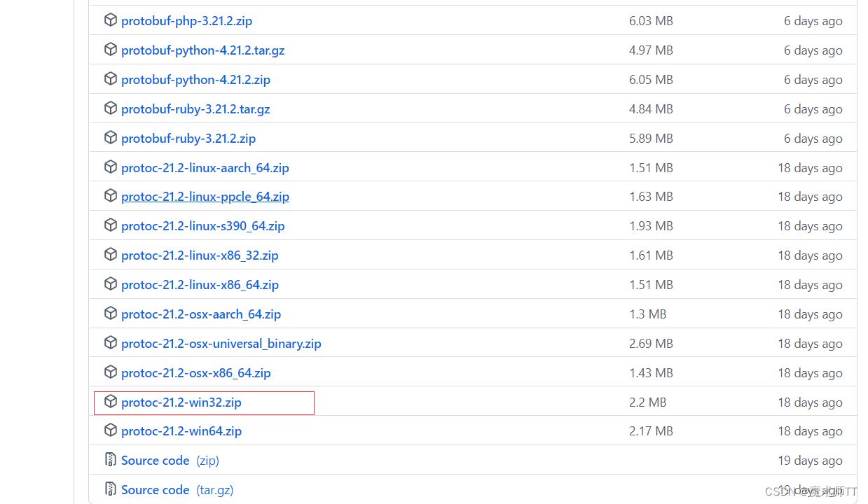Click the 1.61 MB size value

[651, 255]
